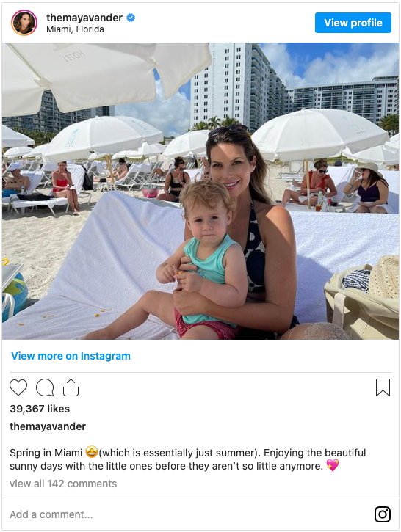Open themayavander profile picture avatar
Screen dimensions: 401x532
[24, 23]
